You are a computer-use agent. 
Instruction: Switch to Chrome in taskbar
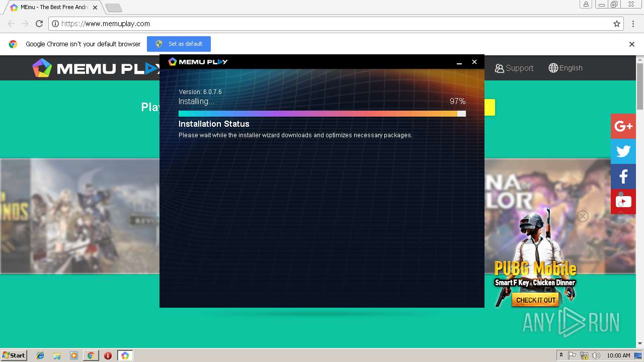pos(91,355)
